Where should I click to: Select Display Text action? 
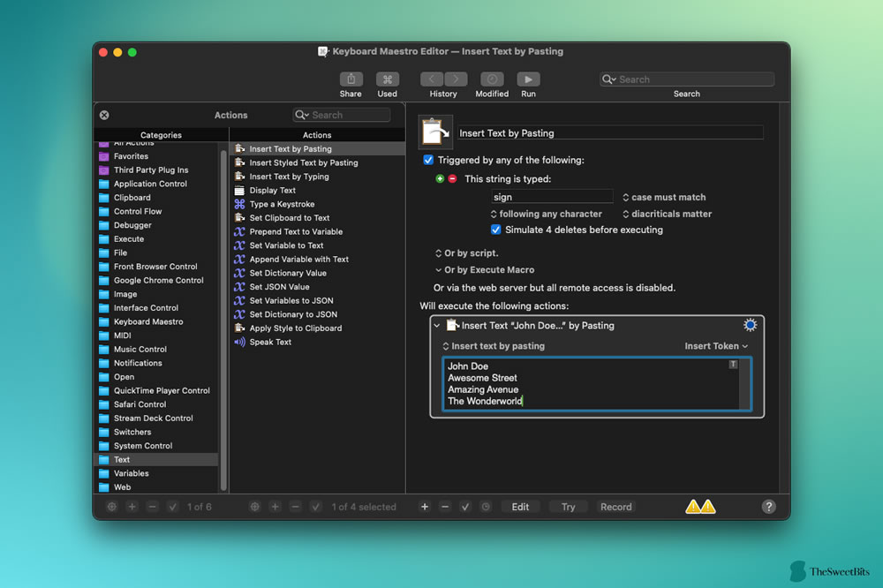coord(317,191)
